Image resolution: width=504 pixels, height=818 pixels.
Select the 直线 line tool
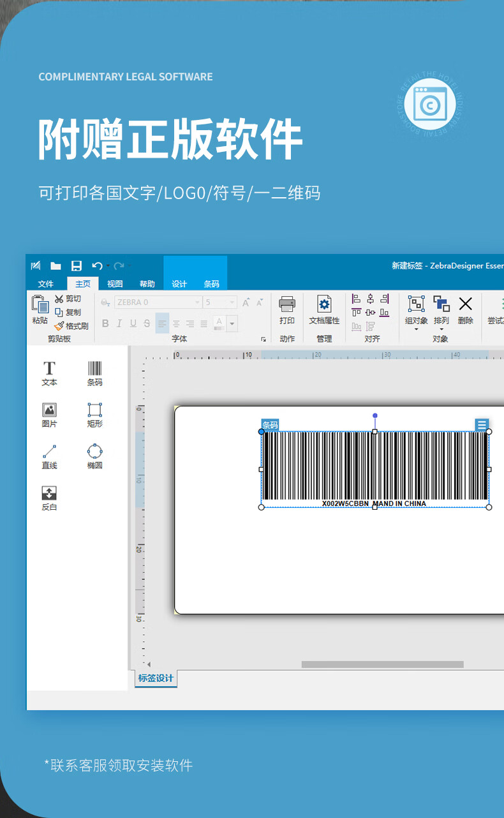coord(49,456)
